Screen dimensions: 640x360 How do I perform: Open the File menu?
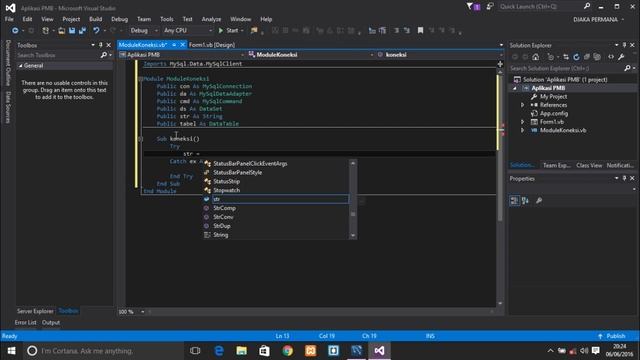(9, 19)
